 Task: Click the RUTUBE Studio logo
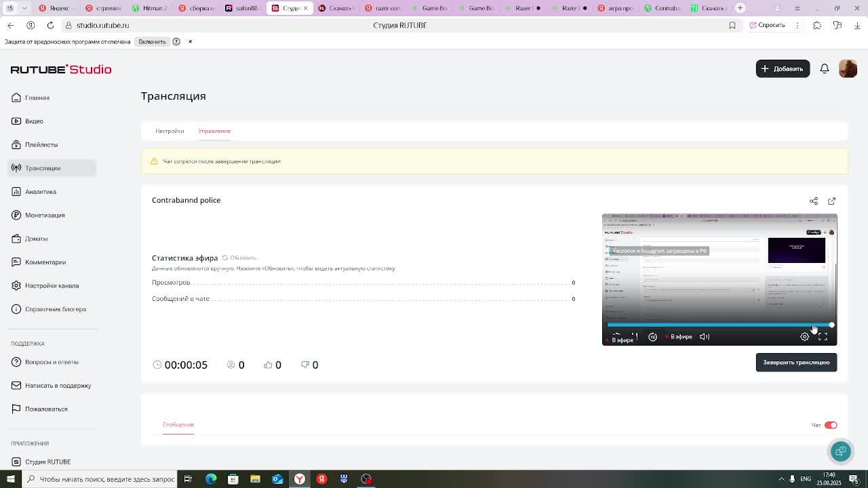coord(61,69)
